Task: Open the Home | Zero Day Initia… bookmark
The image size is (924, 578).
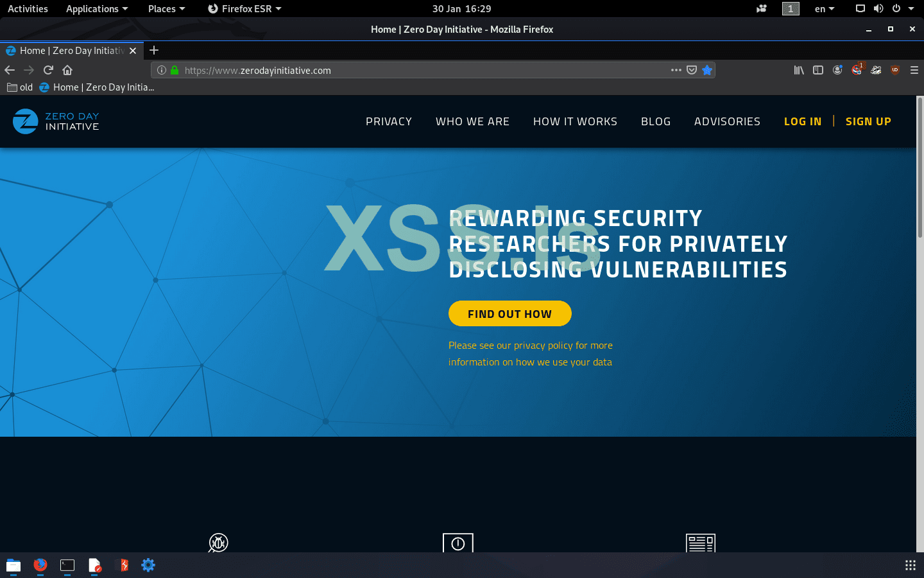Action: (97, 87)
